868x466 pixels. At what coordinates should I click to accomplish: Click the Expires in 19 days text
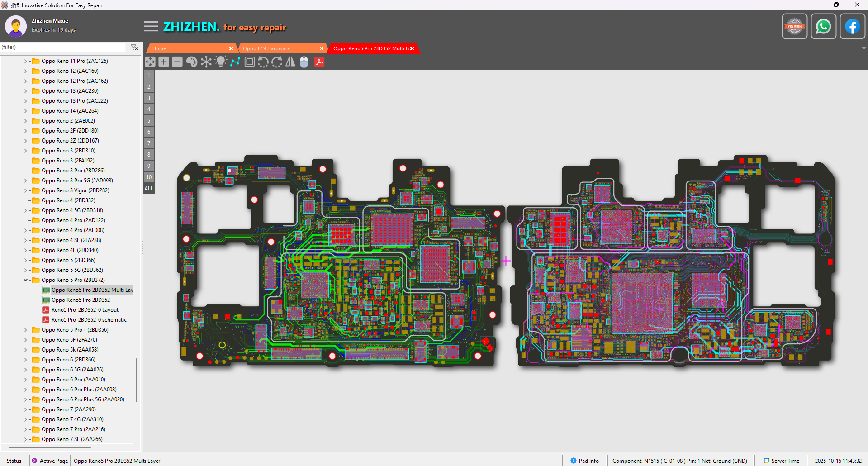point(53,30)
